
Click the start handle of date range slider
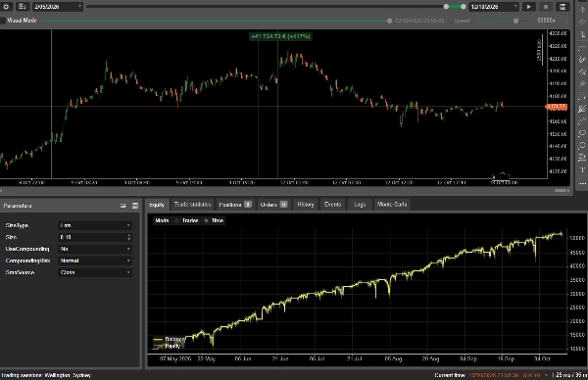[446, 7]
